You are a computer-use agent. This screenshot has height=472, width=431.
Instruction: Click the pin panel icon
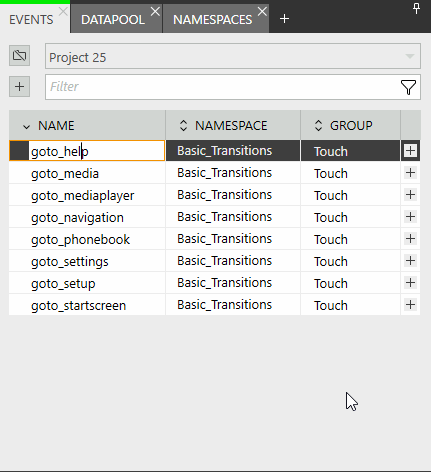click(x=416, y=8)
